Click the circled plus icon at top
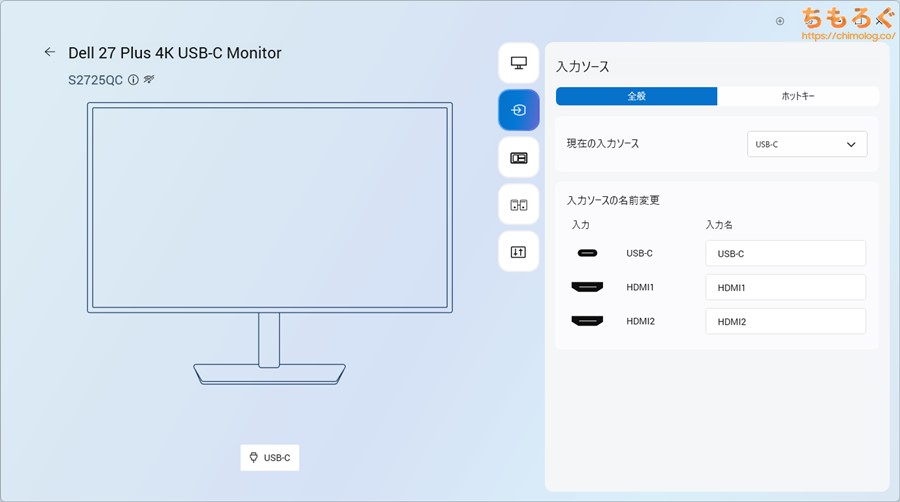The height and width of the screenshot is (502, 900). point(780,20)
